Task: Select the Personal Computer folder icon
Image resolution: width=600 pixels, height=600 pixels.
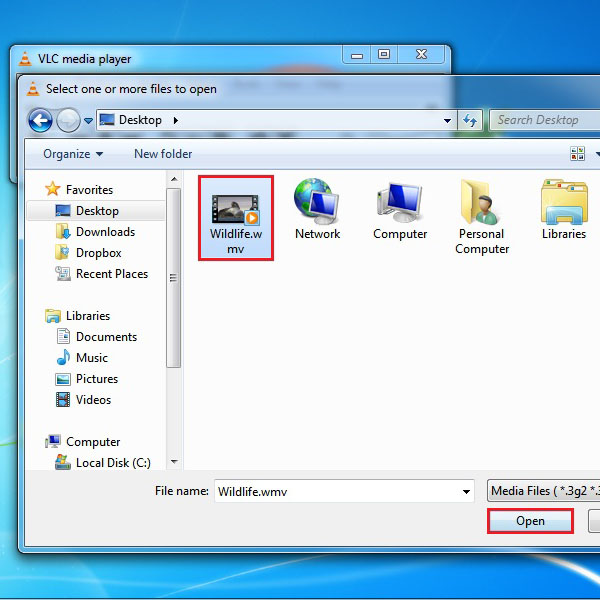Action: 482,217
